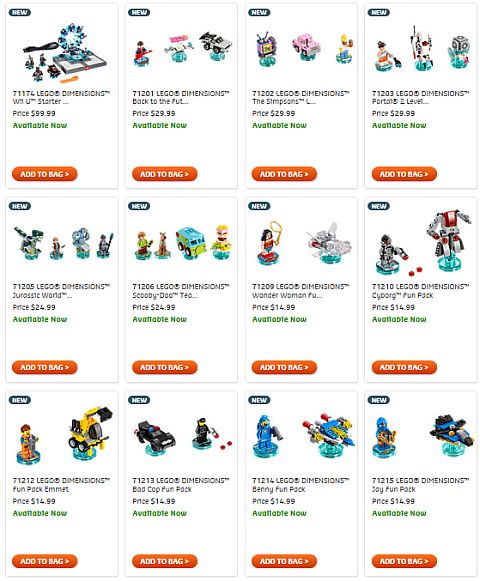
Task: Add 71213 Bad Cop Fun Pack to bag
Action: [x=164, y=561]
